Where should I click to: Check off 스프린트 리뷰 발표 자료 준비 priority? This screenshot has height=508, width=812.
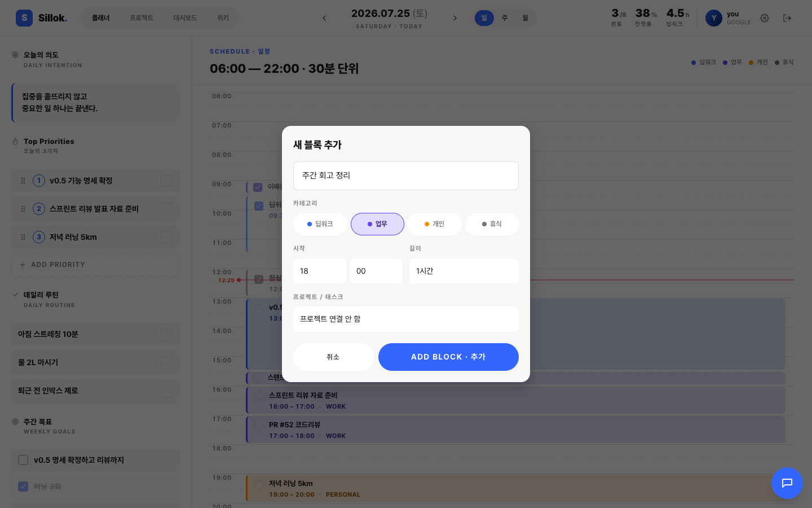tap(167, 209)
